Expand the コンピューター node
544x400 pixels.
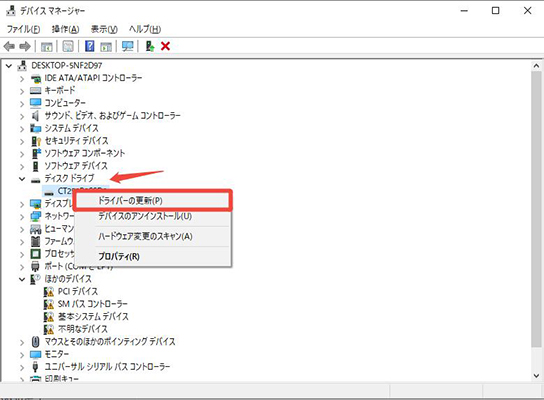[x=22, y=104]
